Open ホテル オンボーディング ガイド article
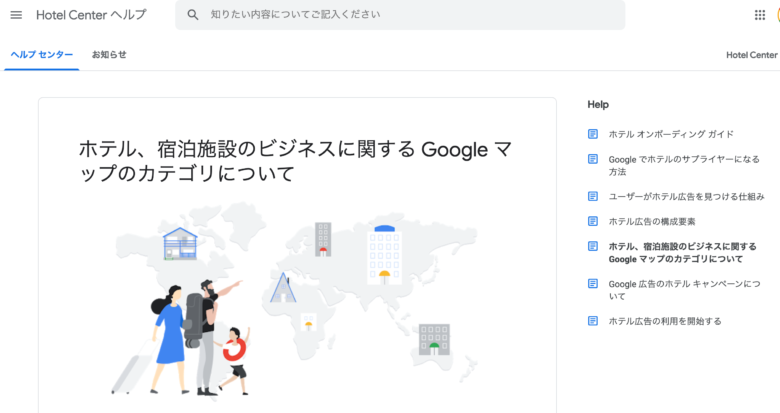780x413 pixels. click(671, 134)
